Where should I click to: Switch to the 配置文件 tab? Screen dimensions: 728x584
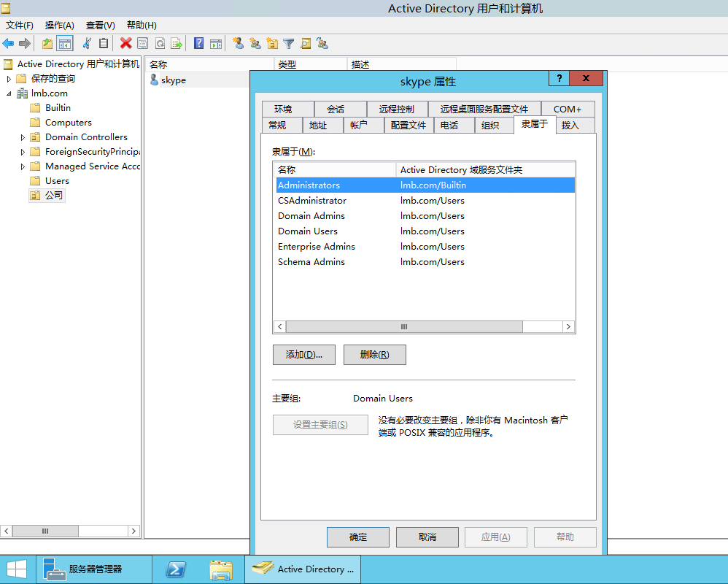[x=408, y=125]
